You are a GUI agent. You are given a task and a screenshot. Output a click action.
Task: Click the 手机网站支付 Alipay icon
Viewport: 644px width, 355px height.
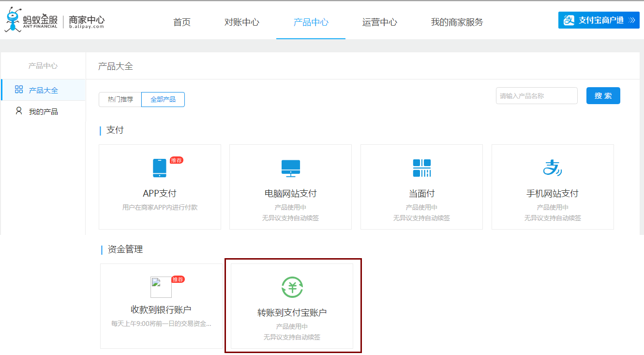coord(552,168)
